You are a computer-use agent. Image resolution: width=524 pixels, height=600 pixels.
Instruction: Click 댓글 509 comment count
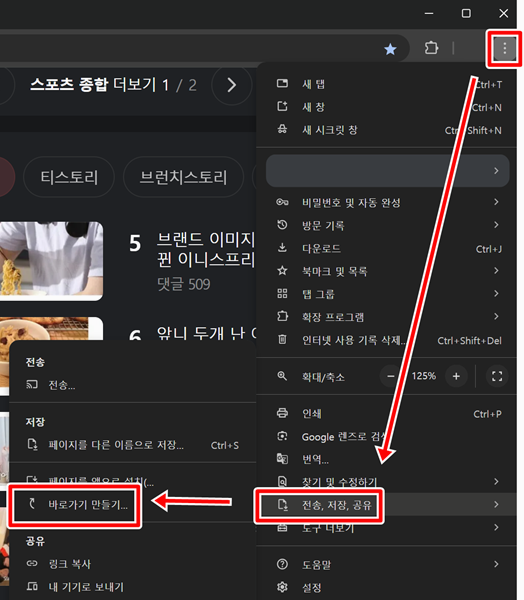click(x=184, y=284)
